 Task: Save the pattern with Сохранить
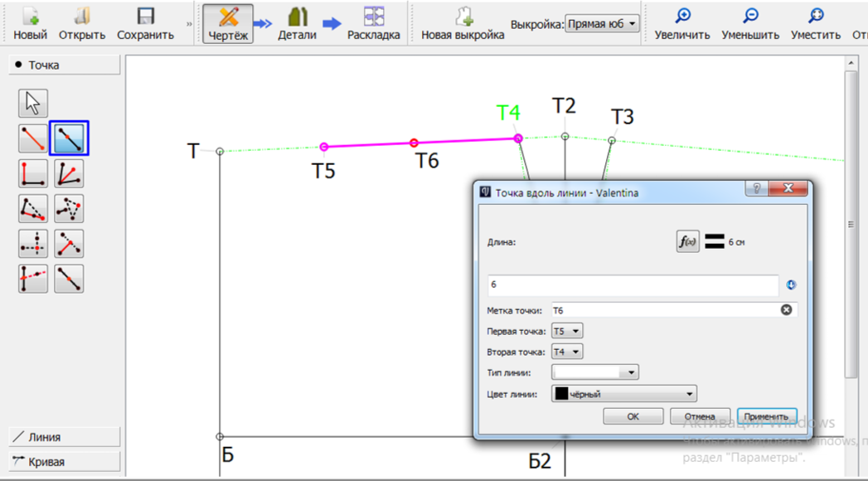point(145,23)
